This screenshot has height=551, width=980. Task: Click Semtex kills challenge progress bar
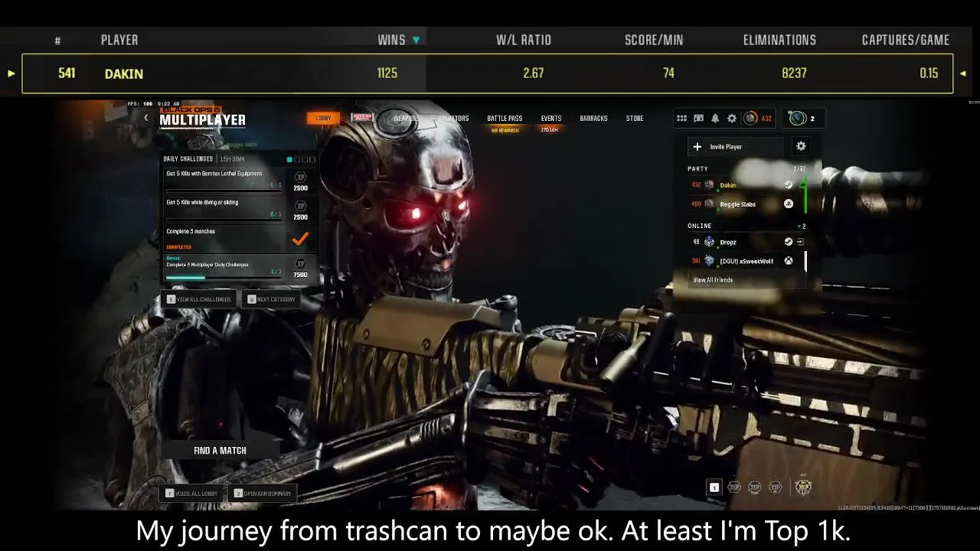click(x=224, y=191)
